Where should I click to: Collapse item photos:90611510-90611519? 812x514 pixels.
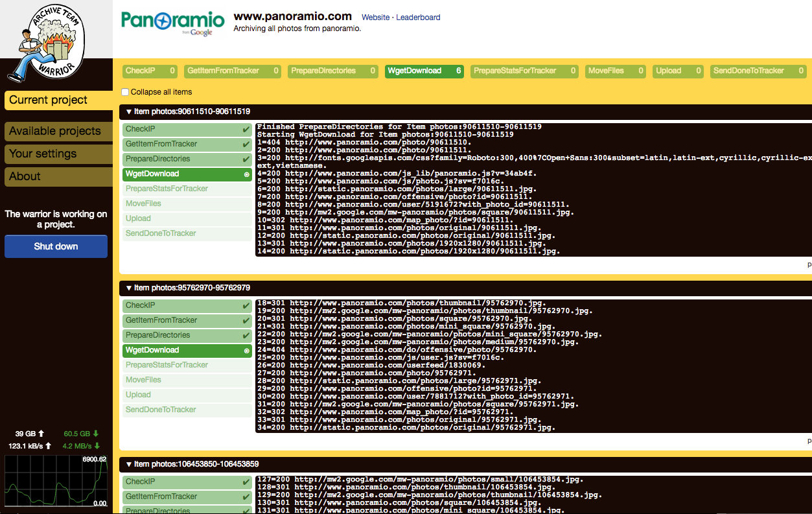[129, 111]
